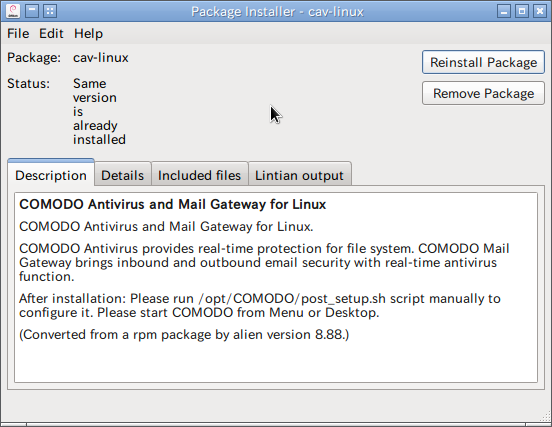Click the Reinstall Package button
This screenshot has width=552, height=427.
[483, 62]
